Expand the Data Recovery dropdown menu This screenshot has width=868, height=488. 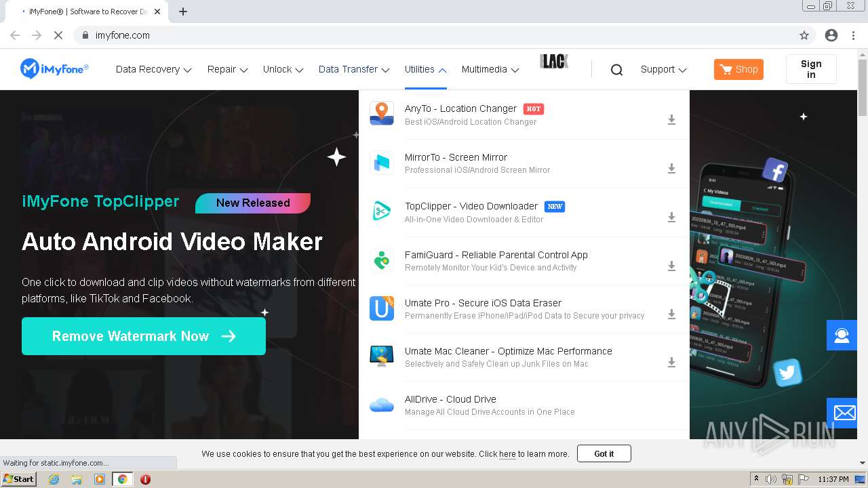coord(154,69)
